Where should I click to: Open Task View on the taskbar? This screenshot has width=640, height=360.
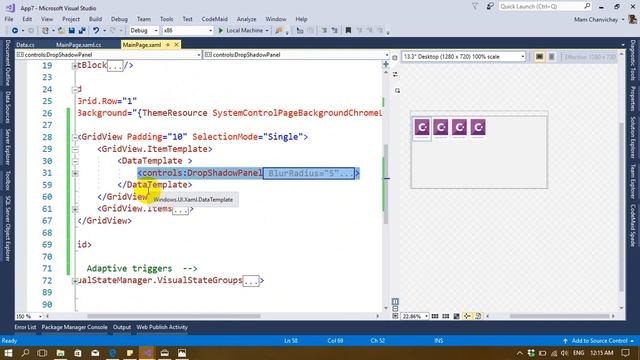coord(42,353)
